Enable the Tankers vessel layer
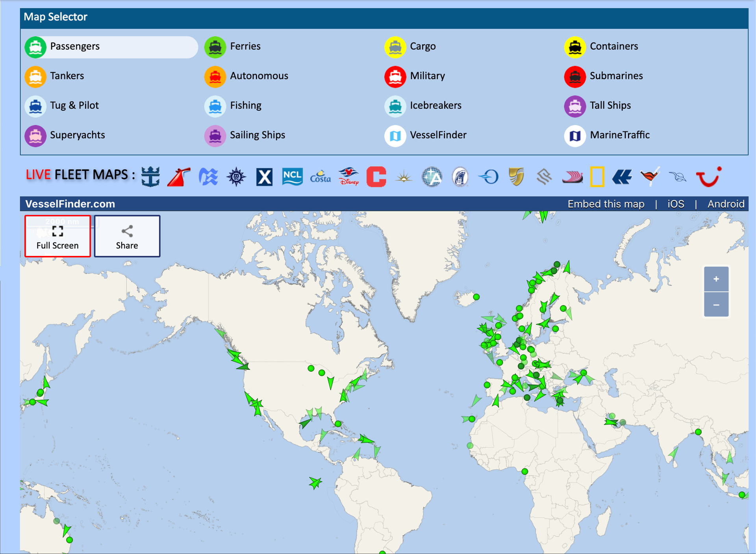Image resolution: width=756 pixels, height=554 pixels. point(67,76)
